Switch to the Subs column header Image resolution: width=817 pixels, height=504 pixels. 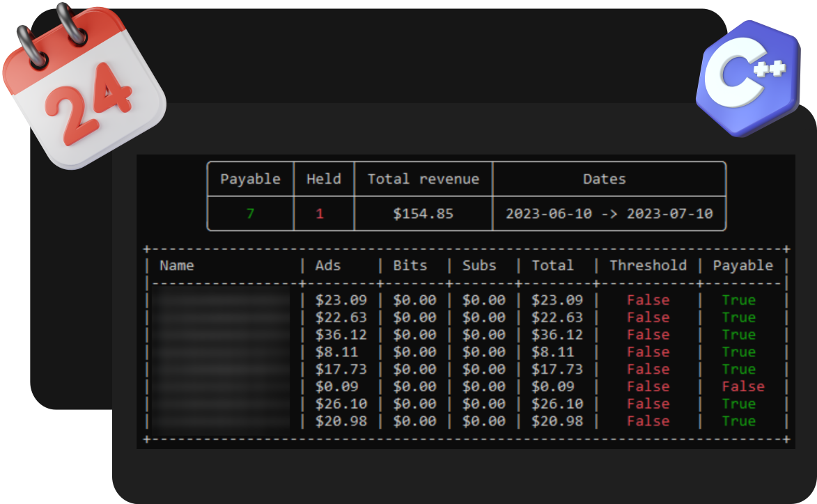(x=479, y=265)
